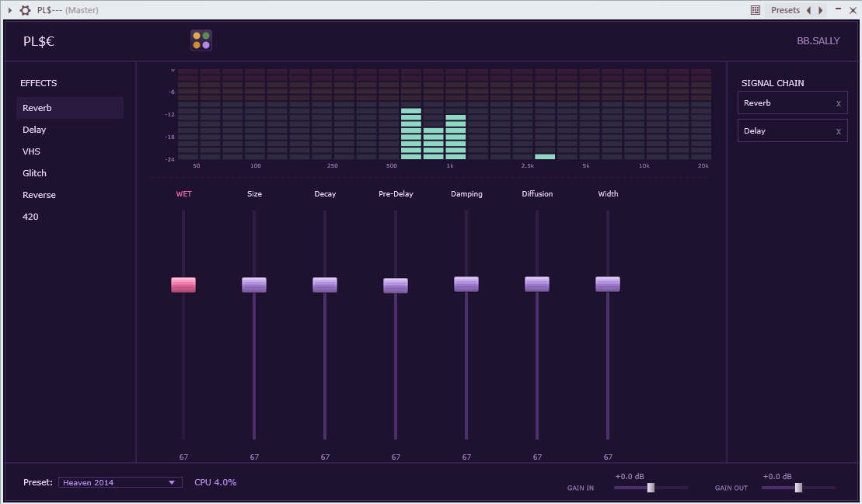Select the Delay block in signal chain
This screenshot has height=504, width=862.
[792, 130]
